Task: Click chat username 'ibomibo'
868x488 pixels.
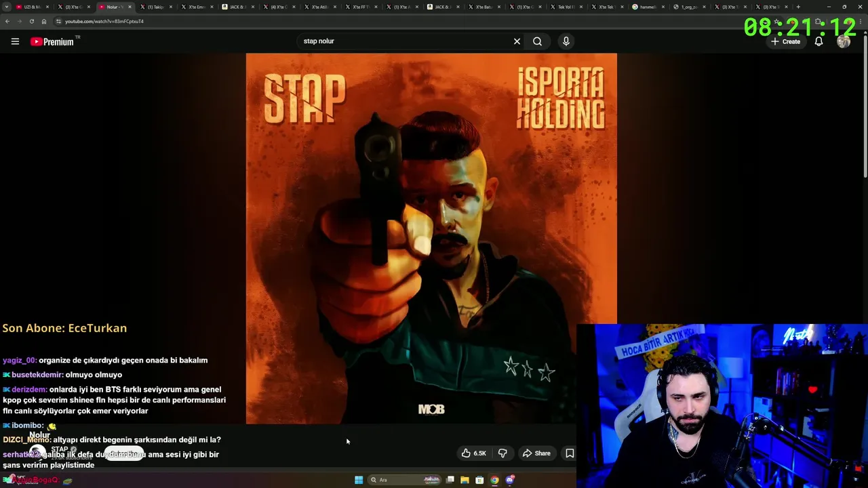Action: click(27, 426)
